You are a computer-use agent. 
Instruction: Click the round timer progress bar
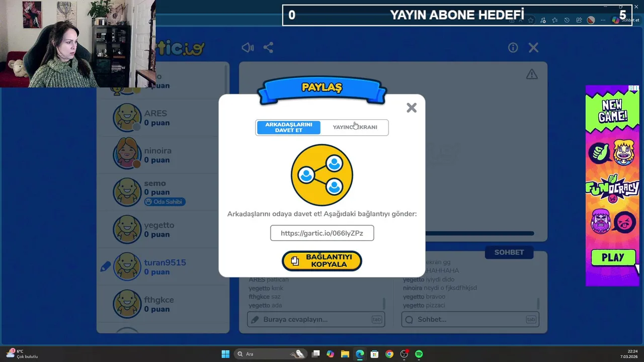tap(479, 233)
